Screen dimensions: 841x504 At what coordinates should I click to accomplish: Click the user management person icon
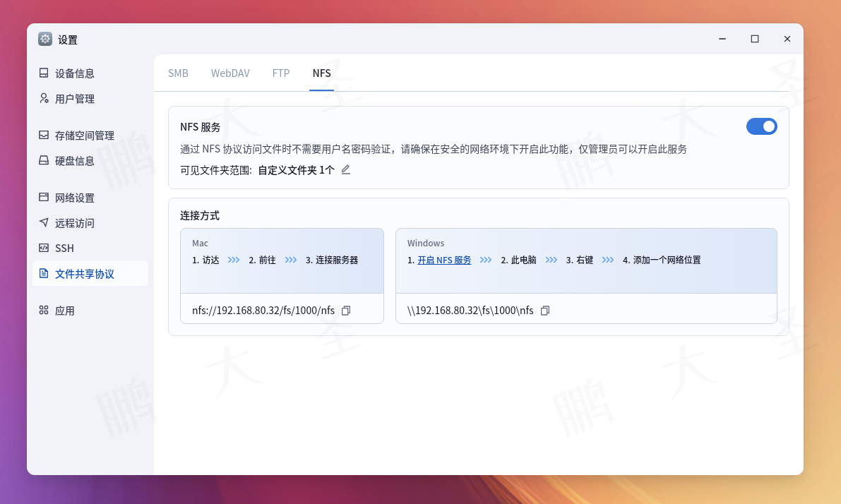click(x=44, y=99)
